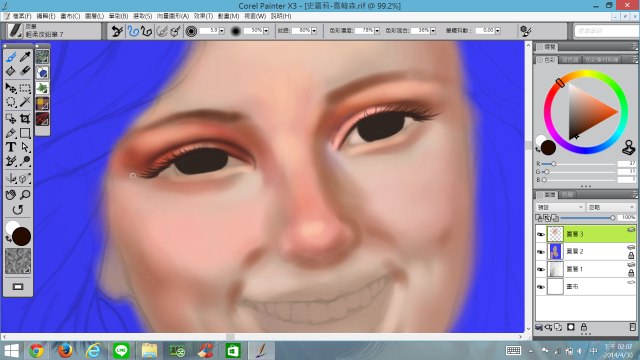Click the lock layer icon at panel bottom

[x=584, y=327]
